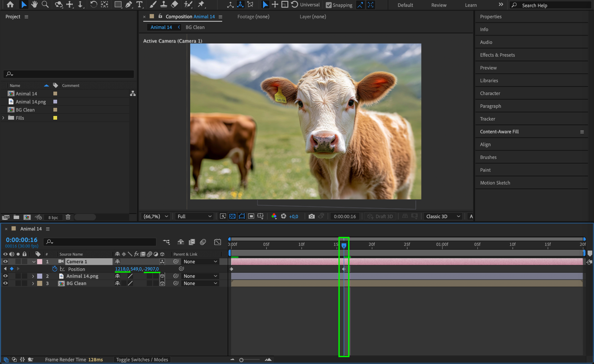
Task: Click Toggle Switches / Modes button
Action: (142, 359)
